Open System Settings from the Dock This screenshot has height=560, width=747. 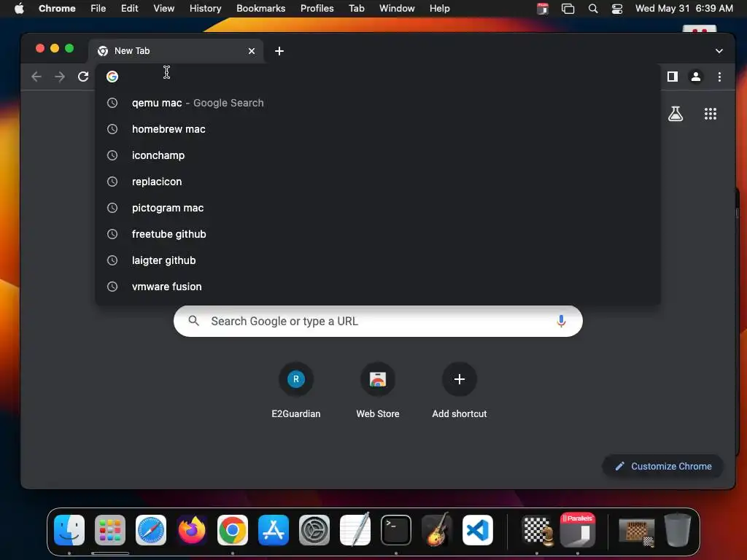314,530
